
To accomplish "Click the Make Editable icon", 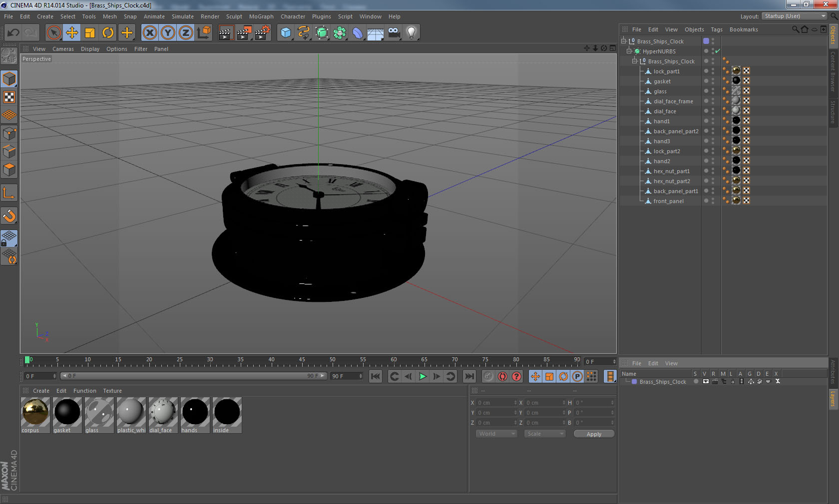I will (9, 56).
